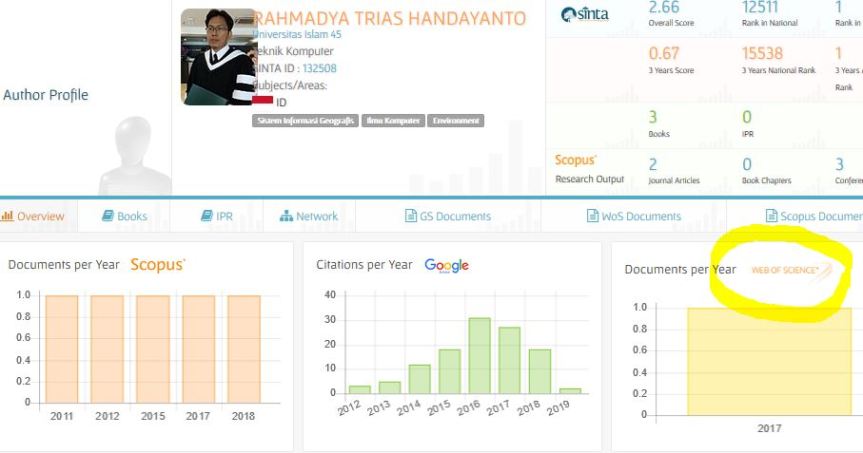Click the Overview bar chart icon
This screenshot has width=863, height=453.
pos(7,216)
